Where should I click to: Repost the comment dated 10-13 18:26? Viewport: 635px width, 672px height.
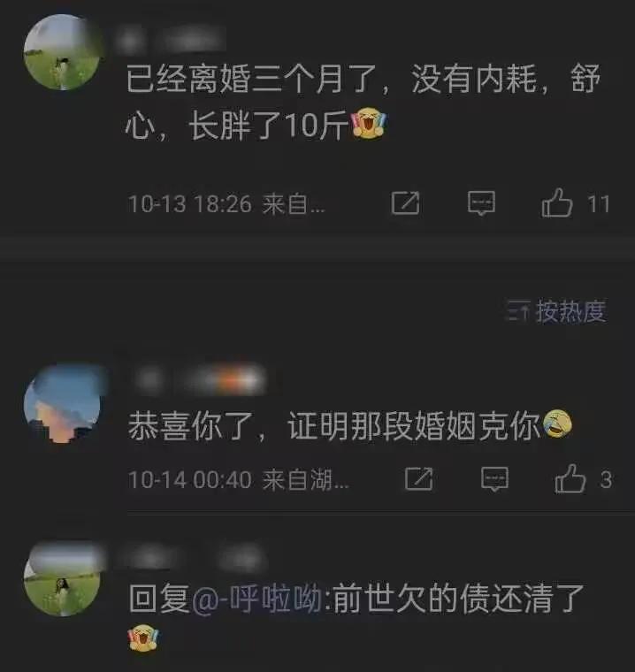[x=405, y=203]
